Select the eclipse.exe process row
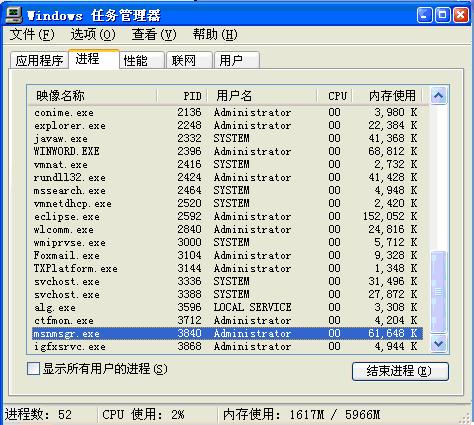This screenshot has width=474, height=425. tap(228, 217)
